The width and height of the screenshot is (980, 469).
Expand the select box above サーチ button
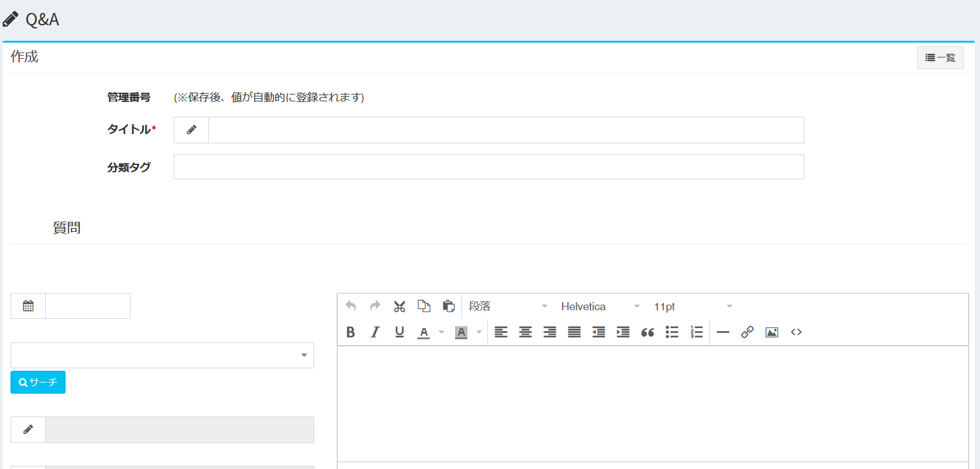[162, 355]
